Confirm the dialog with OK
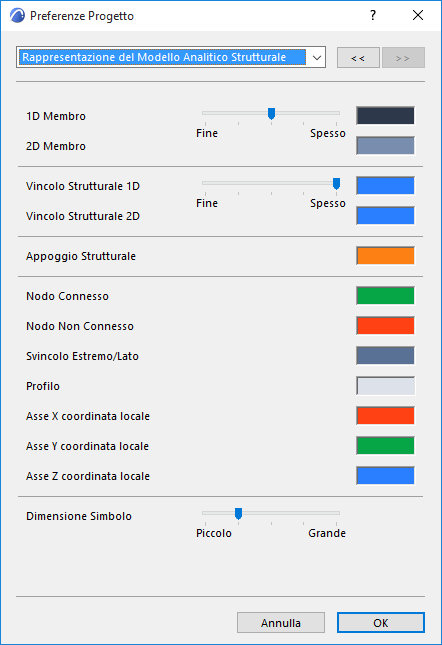The image size is (442, 645). (381, 623)
